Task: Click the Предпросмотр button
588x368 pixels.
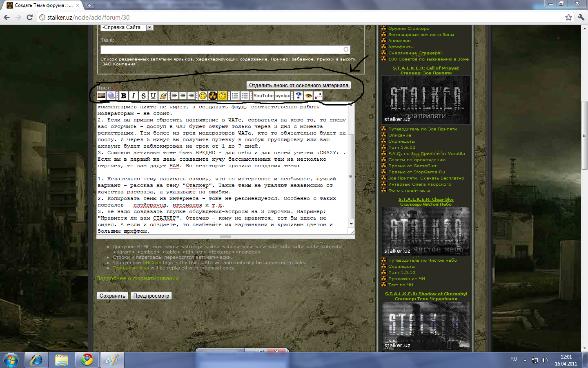Action: 151,296
